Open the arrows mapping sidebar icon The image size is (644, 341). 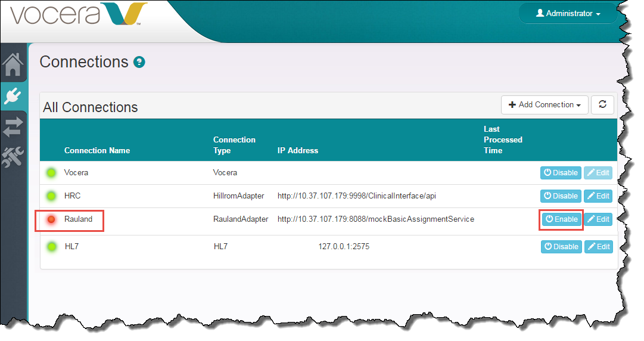(x=13, y=126)
